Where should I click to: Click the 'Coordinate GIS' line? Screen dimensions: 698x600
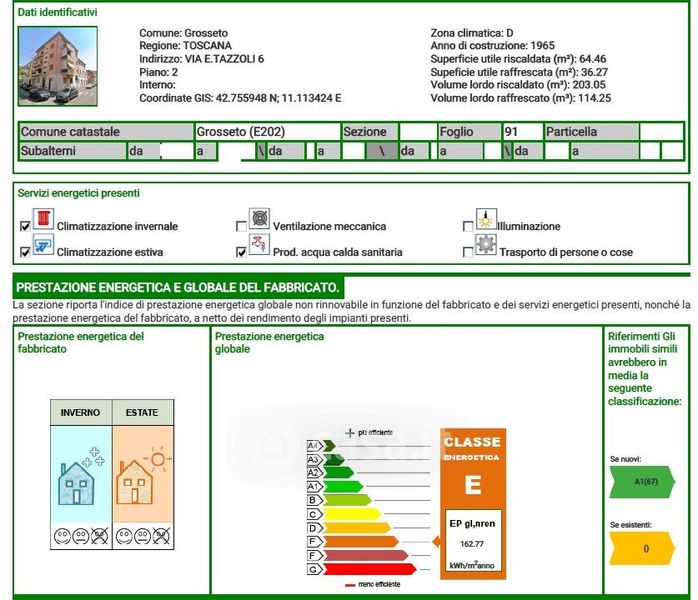coord(240,98)
